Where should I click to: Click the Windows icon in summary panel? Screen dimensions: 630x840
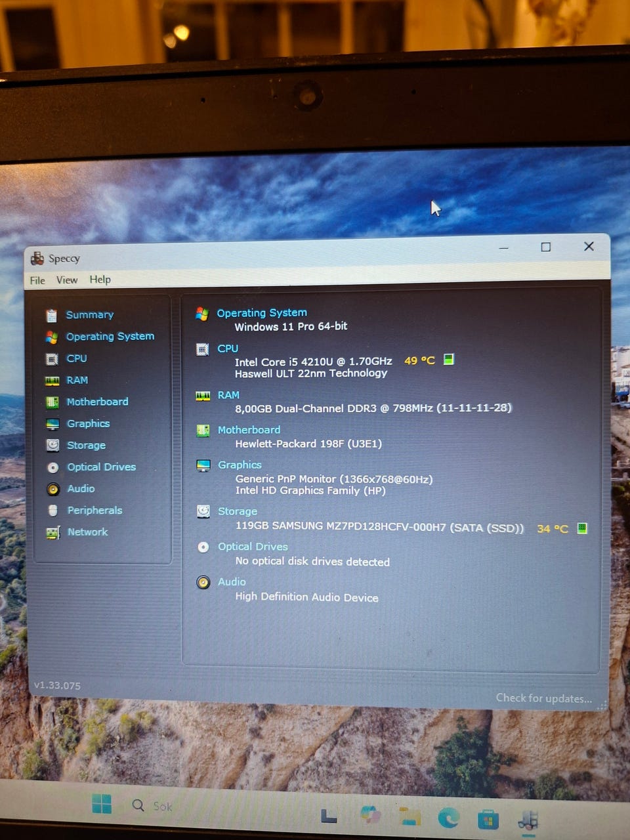tap(202, 314)
